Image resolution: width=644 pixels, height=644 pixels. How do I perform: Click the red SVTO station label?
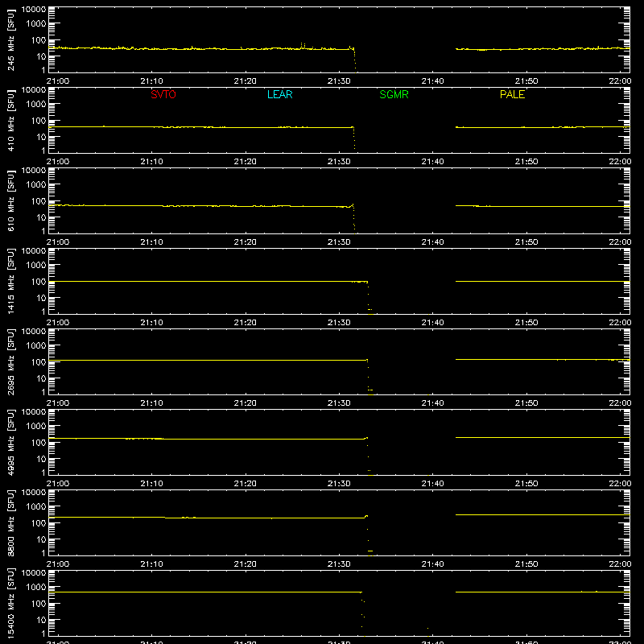pos(163,94)
